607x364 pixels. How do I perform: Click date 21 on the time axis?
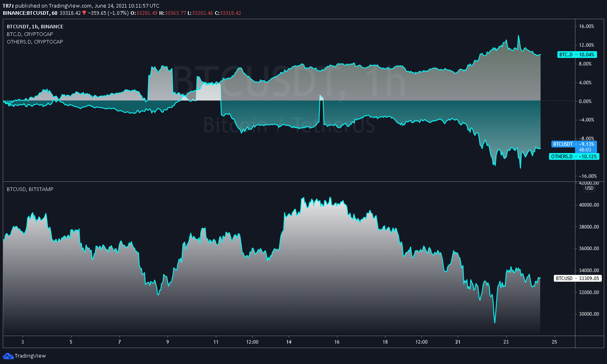click(458, 342)
